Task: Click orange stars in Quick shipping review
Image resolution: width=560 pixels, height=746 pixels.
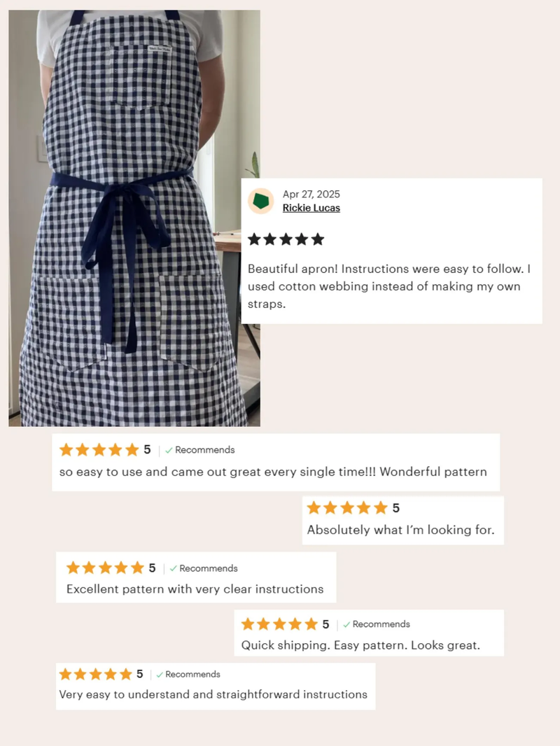Action: pyautogui.click(x=279, y=624)
